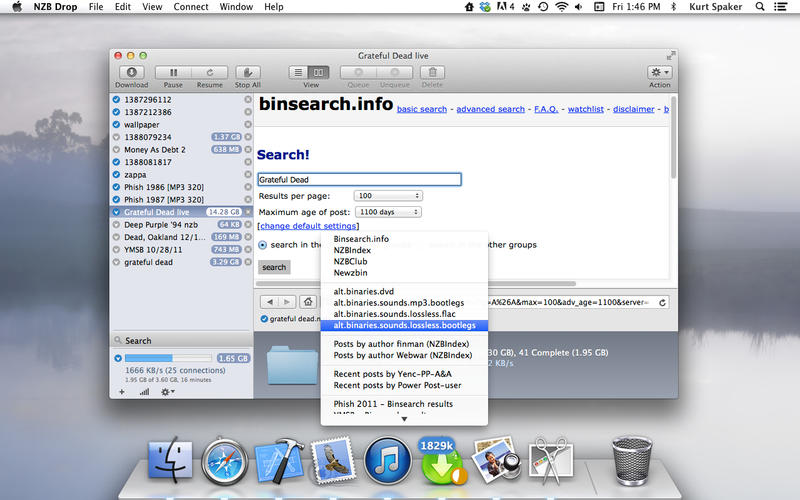Viewport: 800px width, 500px height.
Task: Open the File menu
Action: (x=96, y=7)
